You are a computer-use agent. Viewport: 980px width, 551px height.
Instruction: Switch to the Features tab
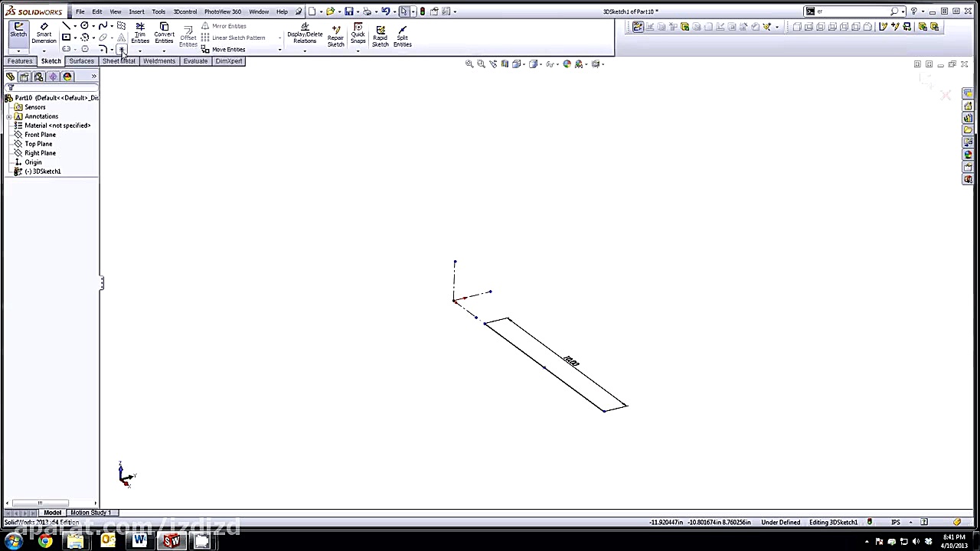[x=20, y=61]
